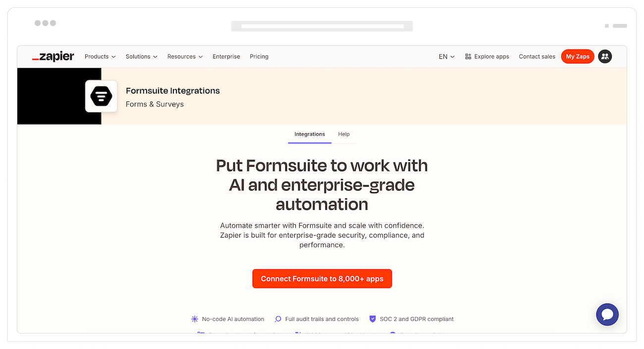Click the audit trails magnifier icon
The width and height of the screenshot is (644, 349).
(278, 319)
